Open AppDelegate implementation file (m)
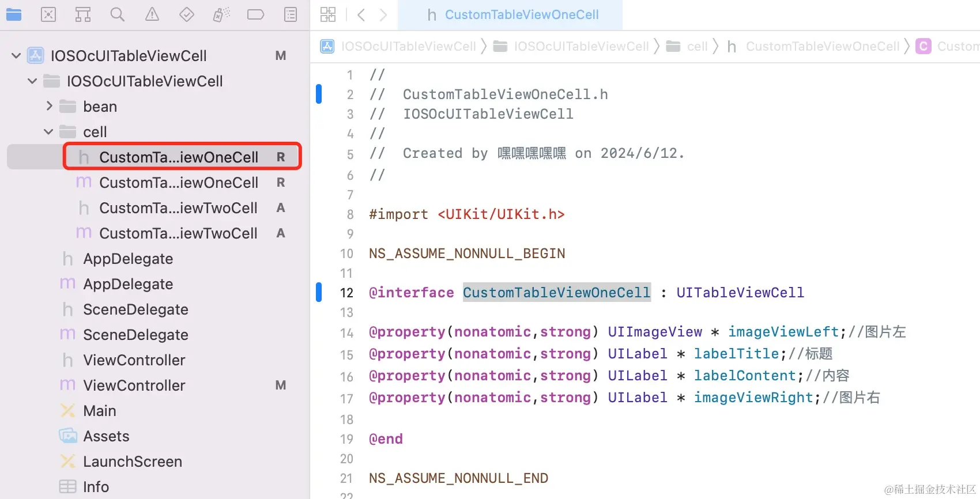Image resolution: width=980 pixels, height=499 pixels. pos(153,284)
